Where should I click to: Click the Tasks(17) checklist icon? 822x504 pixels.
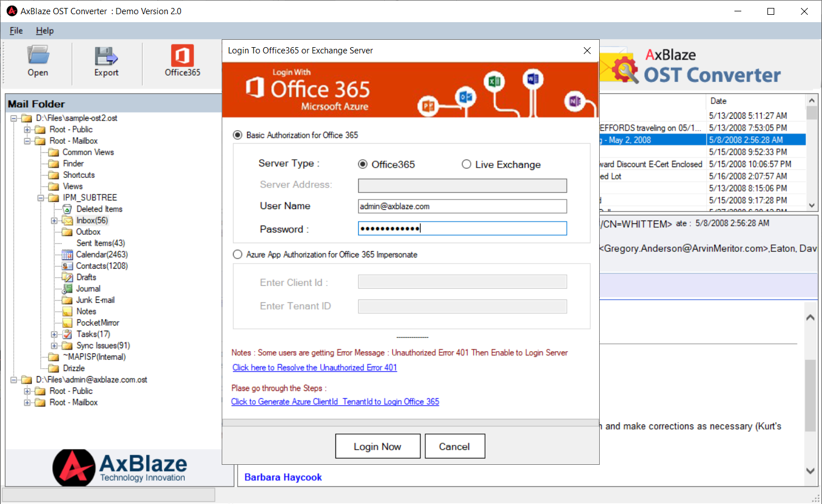67,334
